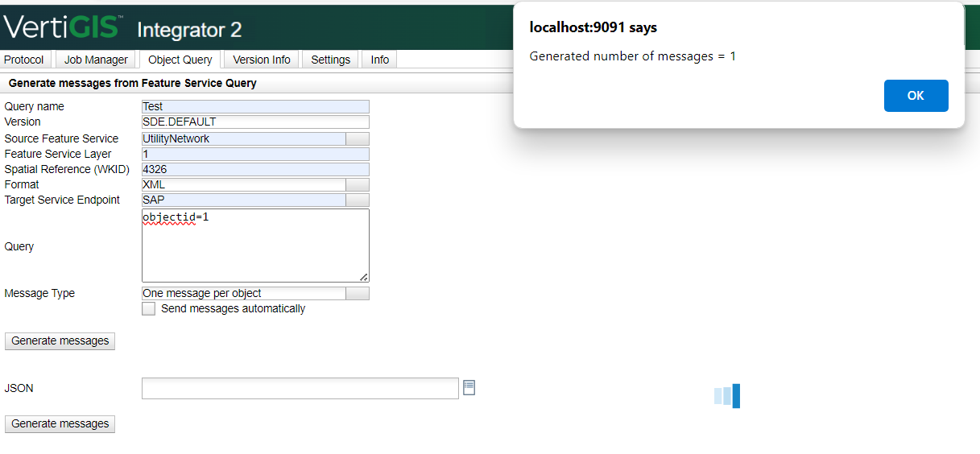Expand the Message Type dropdown

(358, 294)
